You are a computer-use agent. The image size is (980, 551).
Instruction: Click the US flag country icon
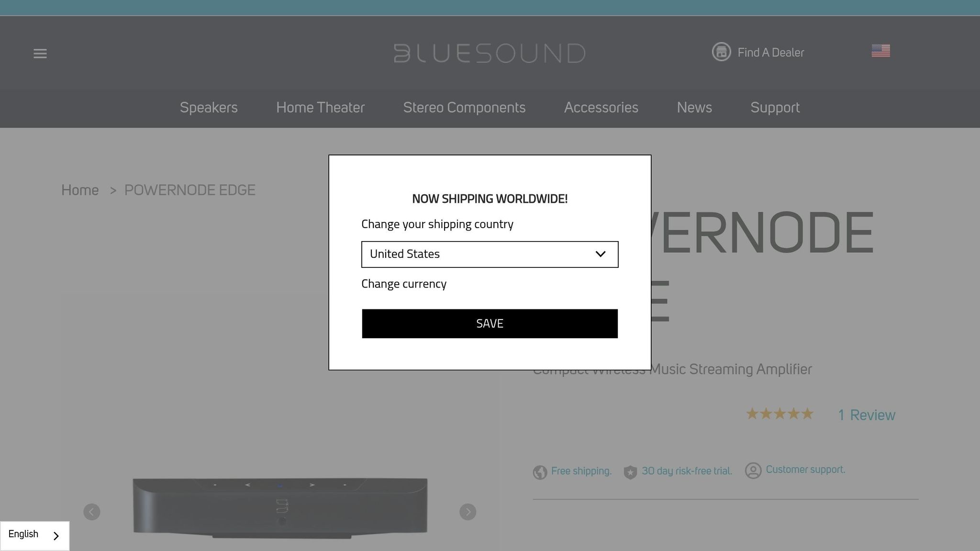pyautogui.click(x=880, y=51)
